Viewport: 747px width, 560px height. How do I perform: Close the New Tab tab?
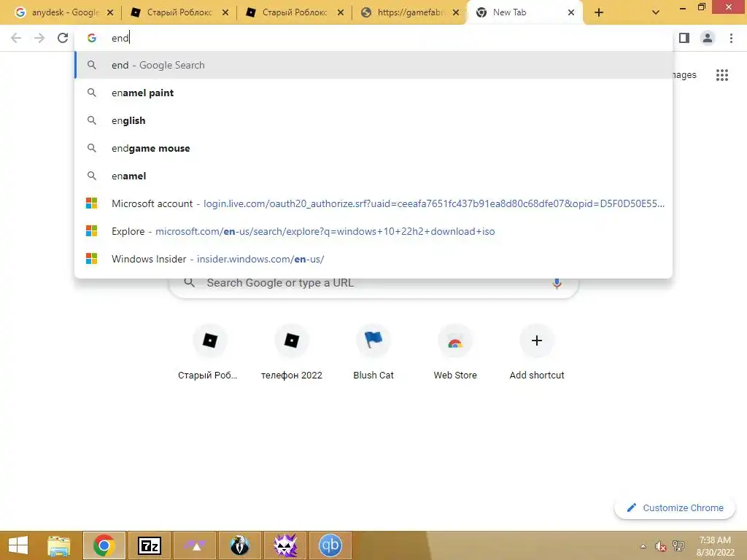coord(571,12)
